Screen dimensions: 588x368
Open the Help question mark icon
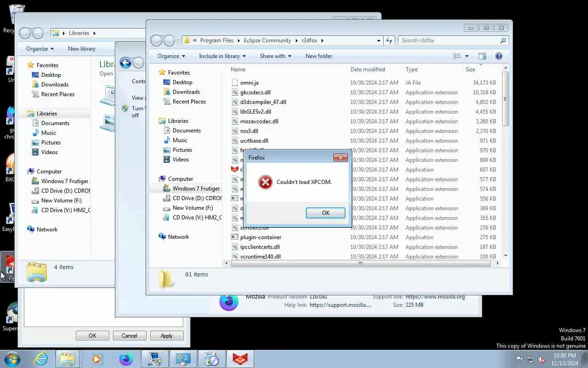pyautogui.click(x=498, y=56)
